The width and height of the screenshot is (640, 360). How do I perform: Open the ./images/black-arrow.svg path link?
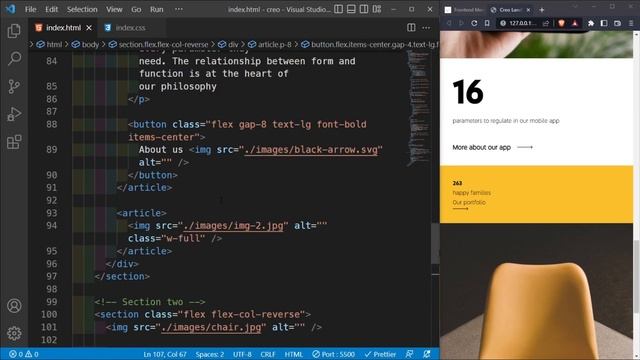311,150
